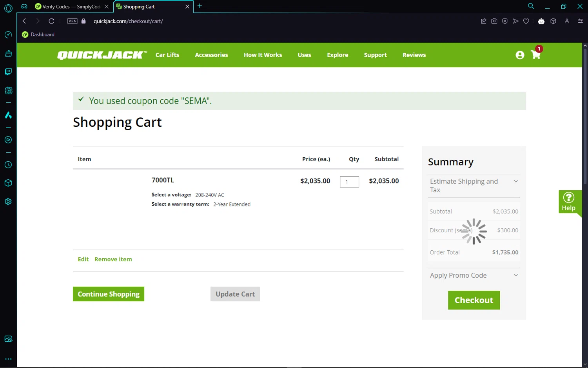Open Twitch sidebar icon
The image size is (588, 368).
(8, 72)
